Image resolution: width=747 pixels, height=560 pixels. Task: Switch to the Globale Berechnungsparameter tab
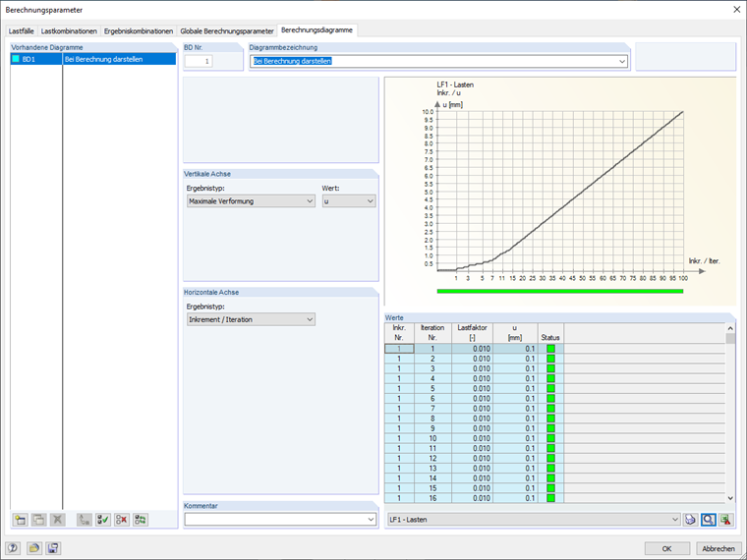pyautogui.click(x=227, y=31)
